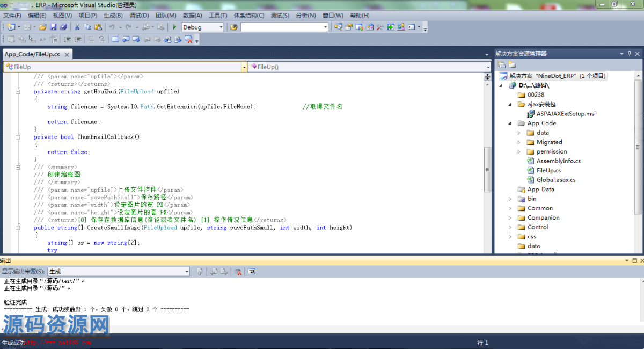The height and width of the screenshot is (349, 644).
Task: Open the Properties Window toolbar icon
Action: pos(348,27)
